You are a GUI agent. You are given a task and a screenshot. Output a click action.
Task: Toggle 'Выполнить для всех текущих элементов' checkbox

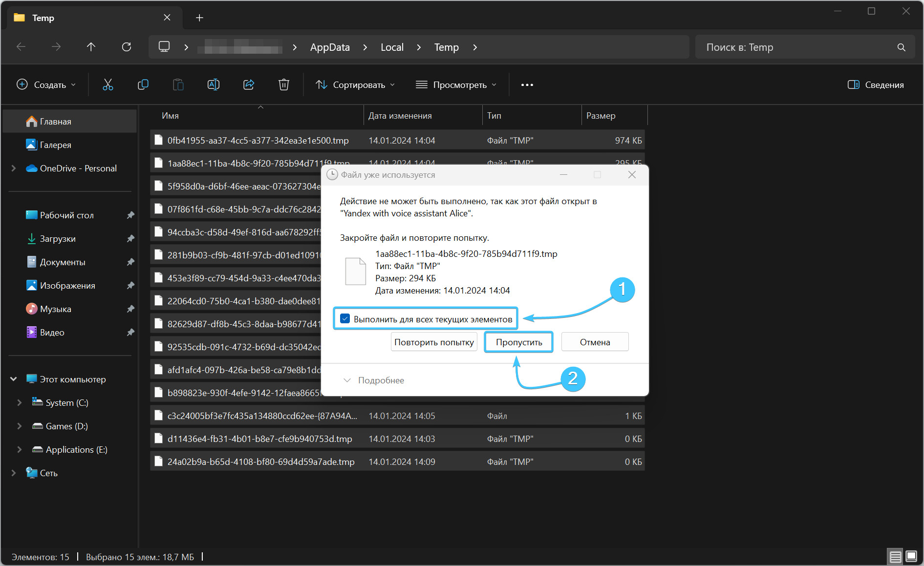click(x=345, y=319)
